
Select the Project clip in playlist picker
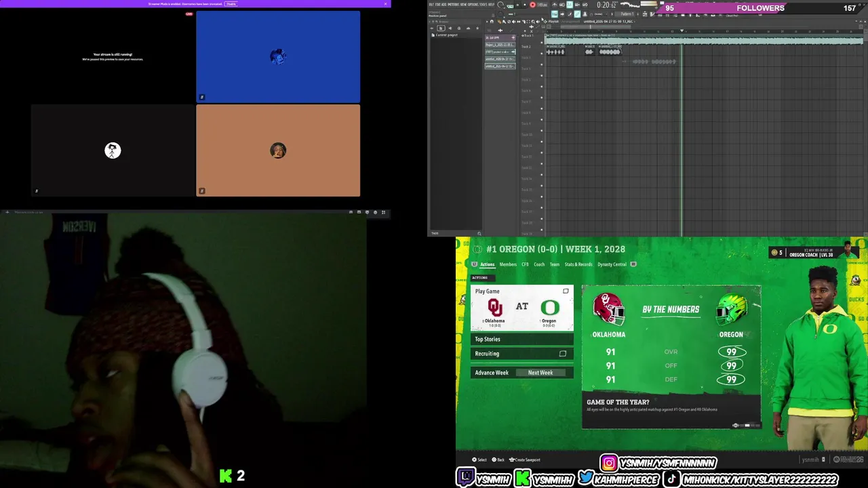[500, 45]
